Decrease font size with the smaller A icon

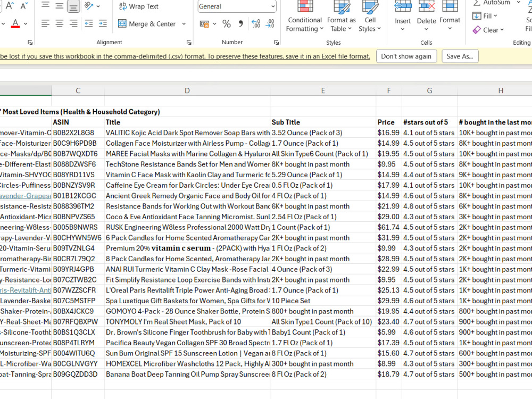[24, 5]
